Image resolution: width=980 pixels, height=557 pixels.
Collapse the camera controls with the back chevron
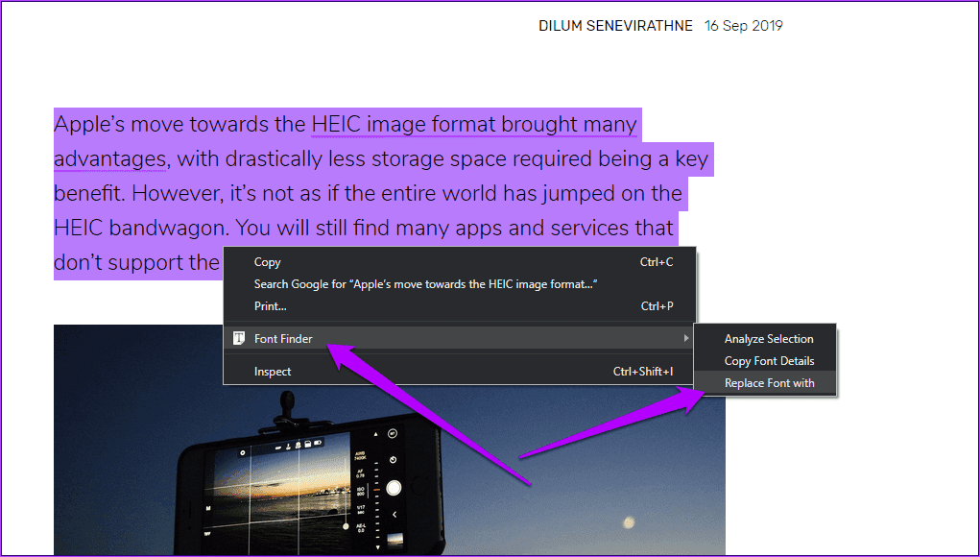[394, 514]
